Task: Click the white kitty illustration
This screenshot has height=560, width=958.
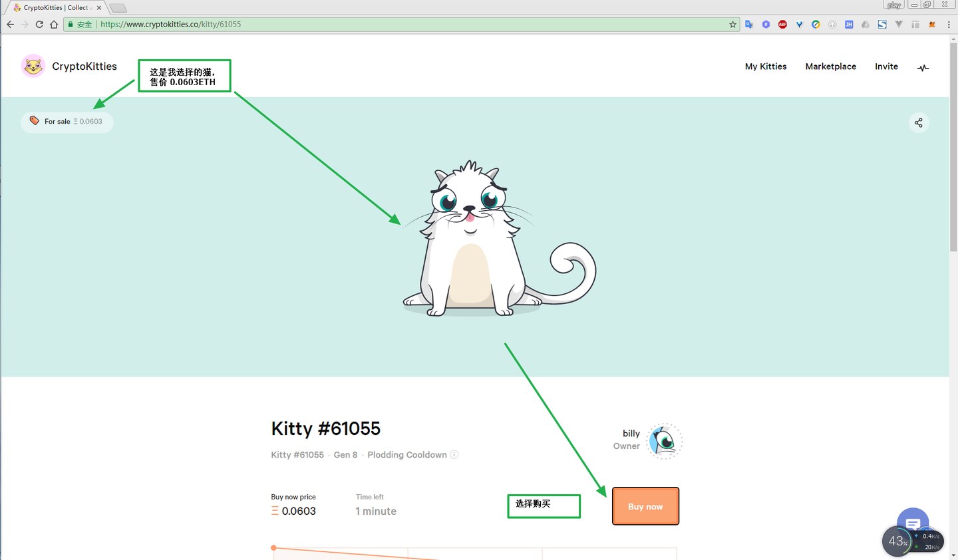Action: point(499,238)
